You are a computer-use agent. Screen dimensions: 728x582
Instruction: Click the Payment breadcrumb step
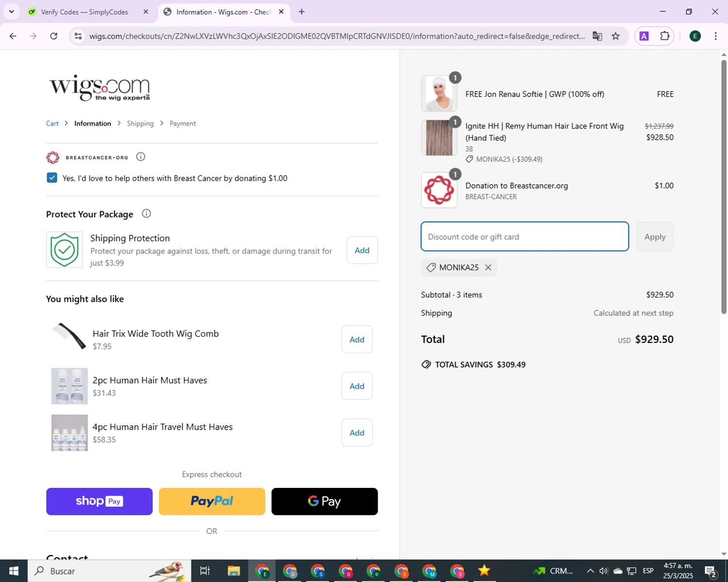coord(183,123)
